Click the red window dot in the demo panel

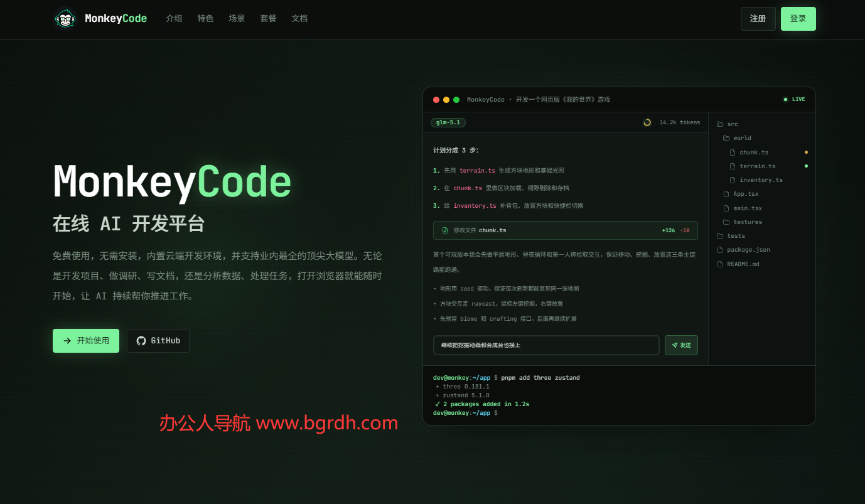436,100
